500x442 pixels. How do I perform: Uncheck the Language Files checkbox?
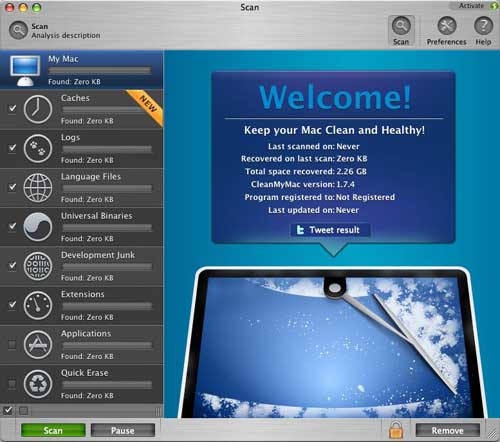tap(12, 187)
